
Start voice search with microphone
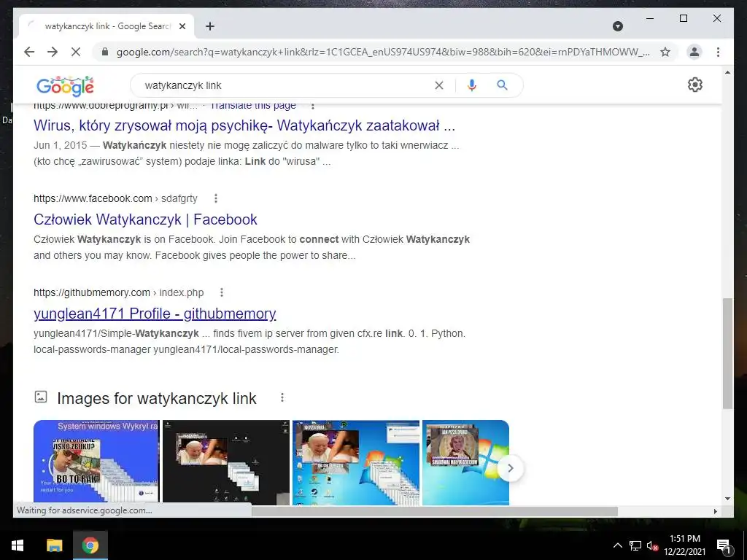[x=472, y=85]
